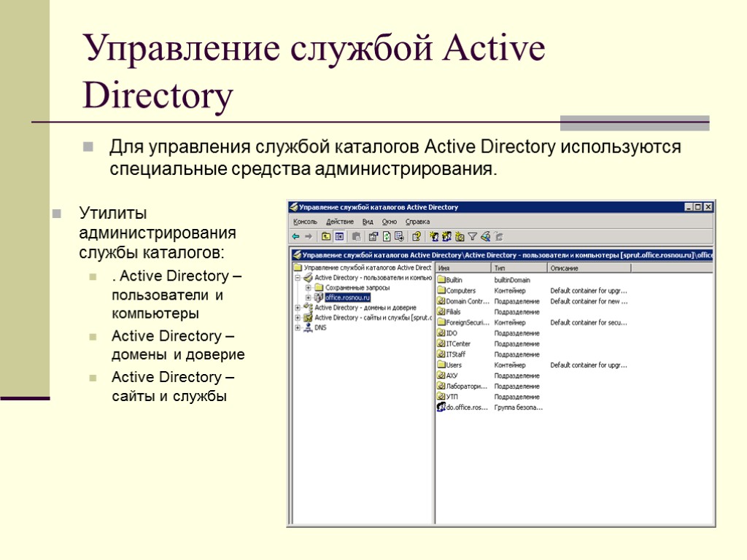Expand the office.rosnou.ru tree node
Screen dimensions: 747x560
(309, 297)
